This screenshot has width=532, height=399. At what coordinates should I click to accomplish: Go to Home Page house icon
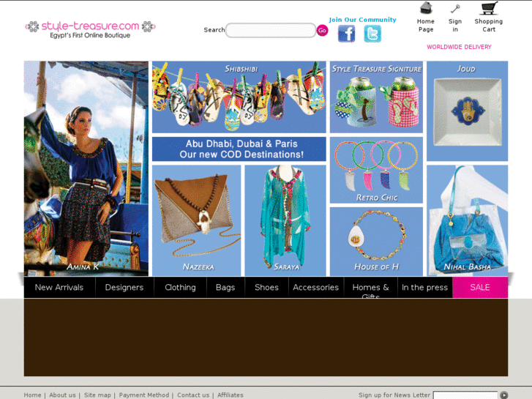pyautogui.click(x=426, y=8)
